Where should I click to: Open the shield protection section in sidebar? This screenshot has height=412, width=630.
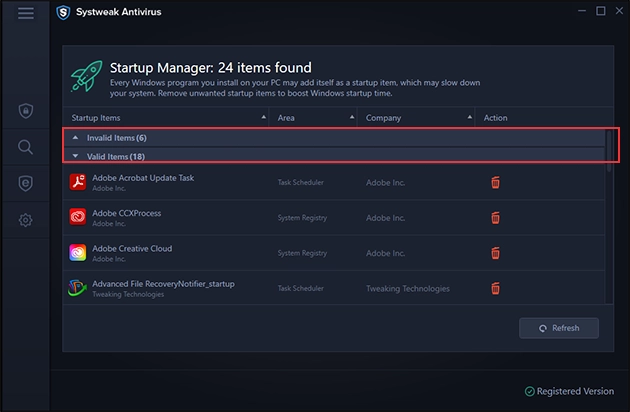point(26,111)
